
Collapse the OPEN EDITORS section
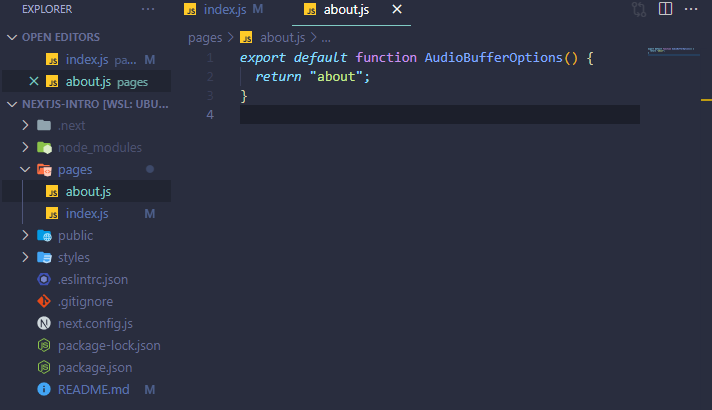12,37
